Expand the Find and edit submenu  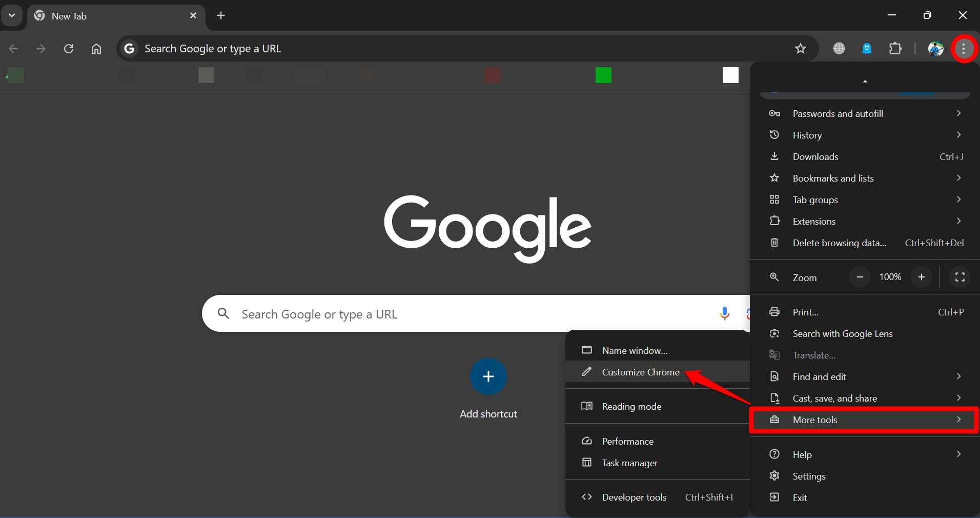coord(819,376)
